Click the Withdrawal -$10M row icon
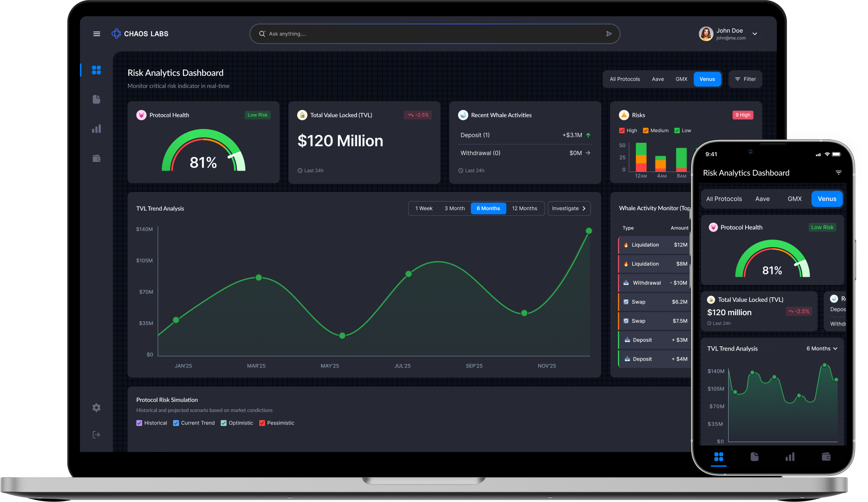Image resolution: width=868 pixels, height=502 pixels. point(626,283)
